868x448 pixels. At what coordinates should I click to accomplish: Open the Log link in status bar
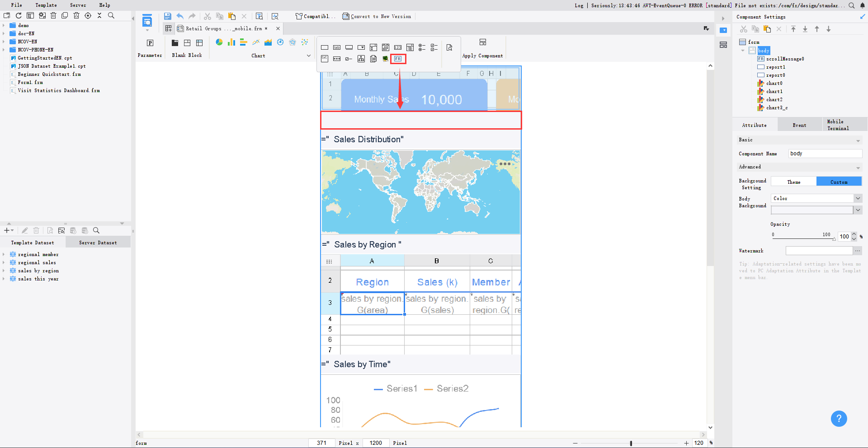[x=579, y=5]
